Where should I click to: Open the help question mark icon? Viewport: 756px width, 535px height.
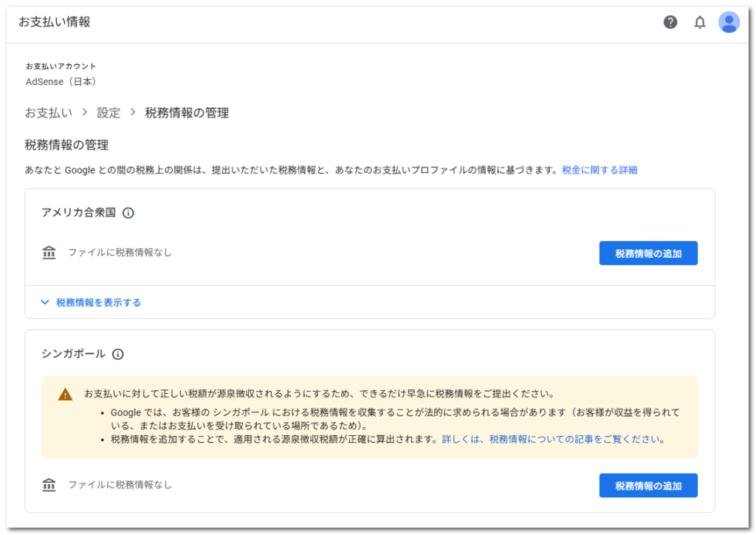(x=670, y=22)
